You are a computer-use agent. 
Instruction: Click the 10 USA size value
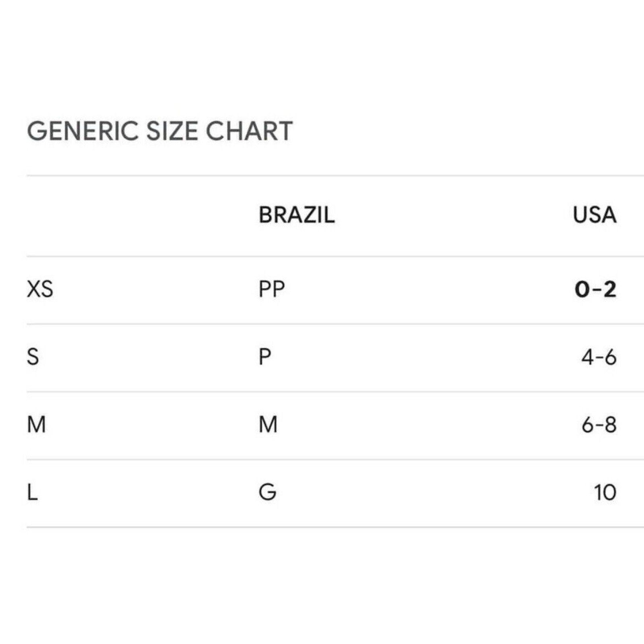(x=605, y=492)
